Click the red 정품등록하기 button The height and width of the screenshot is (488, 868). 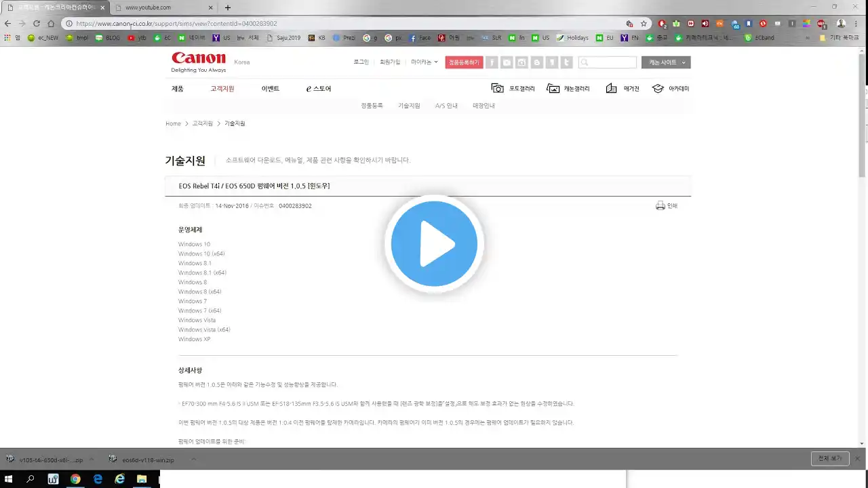pyautogui.click(x=464, y=62)
